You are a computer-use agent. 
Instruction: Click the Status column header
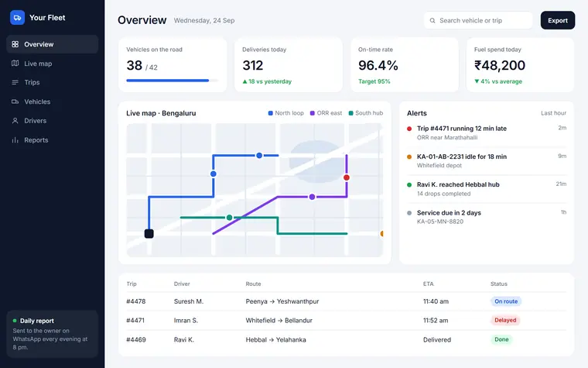coord(499,284)
